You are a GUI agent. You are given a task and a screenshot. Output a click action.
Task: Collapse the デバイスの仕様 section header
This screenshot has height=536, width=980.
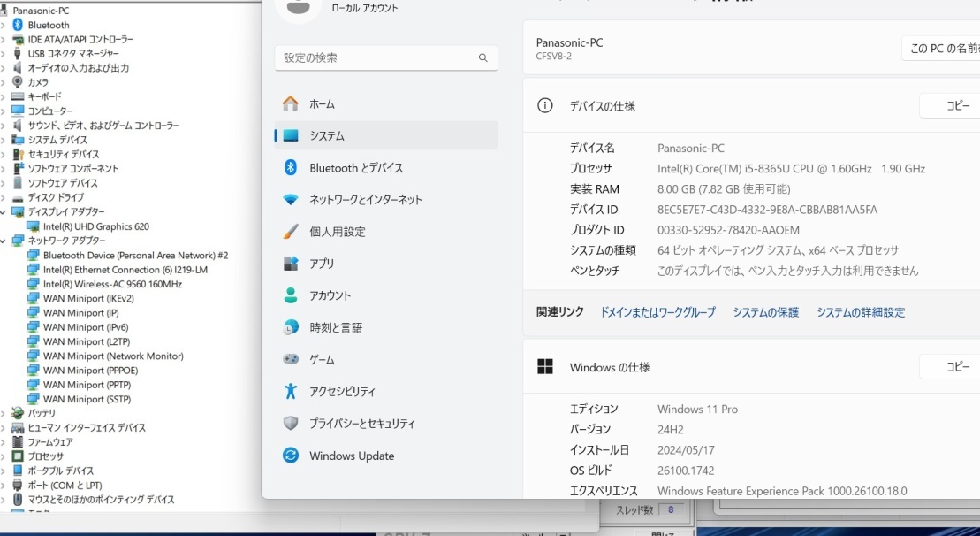click(751, 106)
